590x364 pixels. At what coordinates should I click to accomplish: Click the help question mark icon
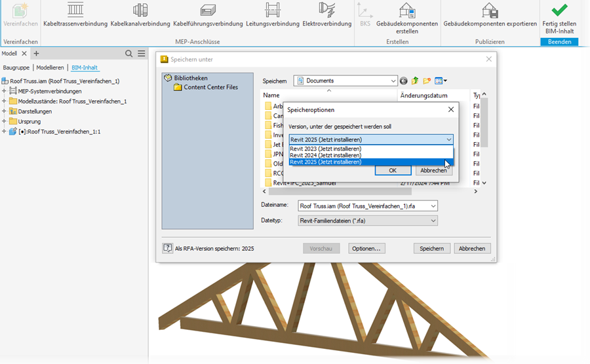click(167, 248)
